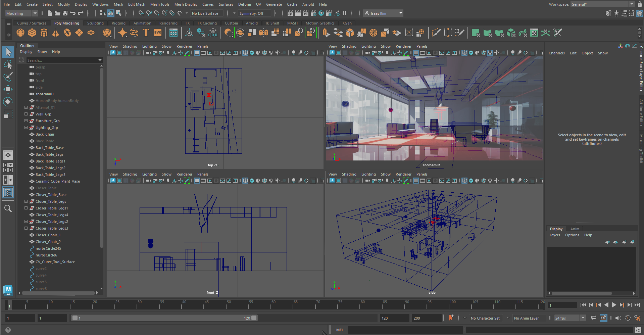
Task: Switch to the Rigging shelf tab
Action: tap(118, 23)
